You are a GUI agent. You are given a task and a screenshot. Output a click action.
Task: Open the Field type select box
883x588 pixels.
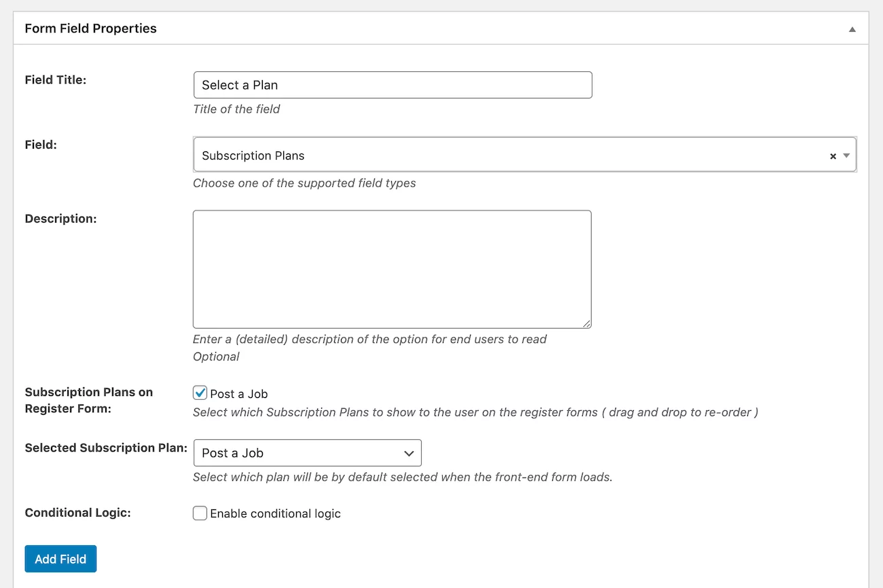pyautogui.click(x=524, y=155)
